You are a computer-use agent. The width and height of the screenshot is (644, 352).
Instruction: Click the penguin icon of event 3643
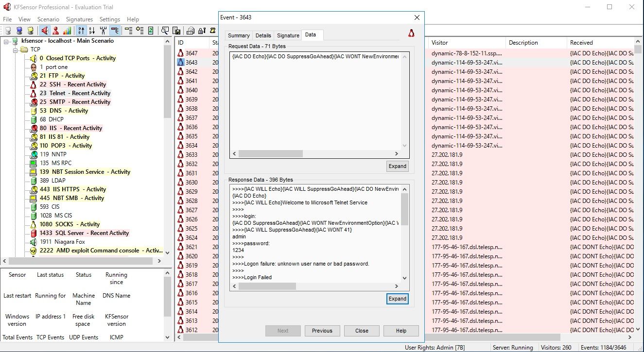click(181, 63)
